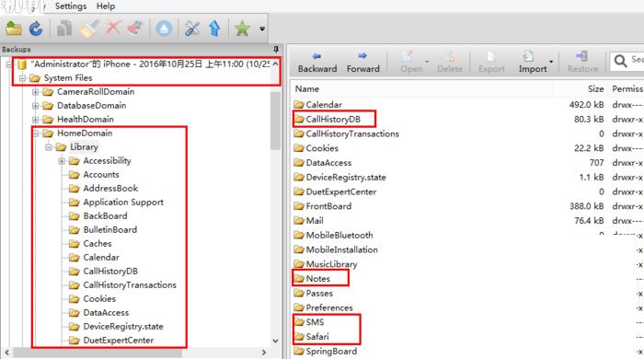Viewport: 644px width, 359px height.
Task: Sort file list by Size column
Action: pyautogui.click(x=595, y=88)
